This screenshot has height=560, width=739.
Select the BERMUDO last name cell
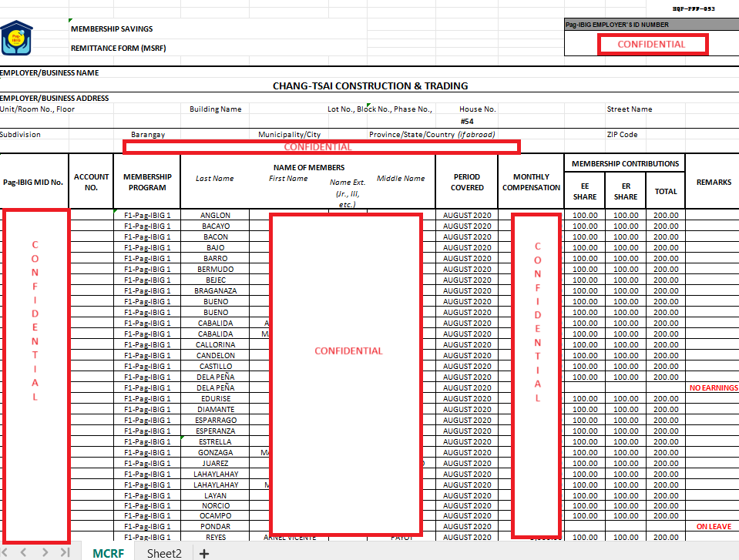[x=216, y=270]
